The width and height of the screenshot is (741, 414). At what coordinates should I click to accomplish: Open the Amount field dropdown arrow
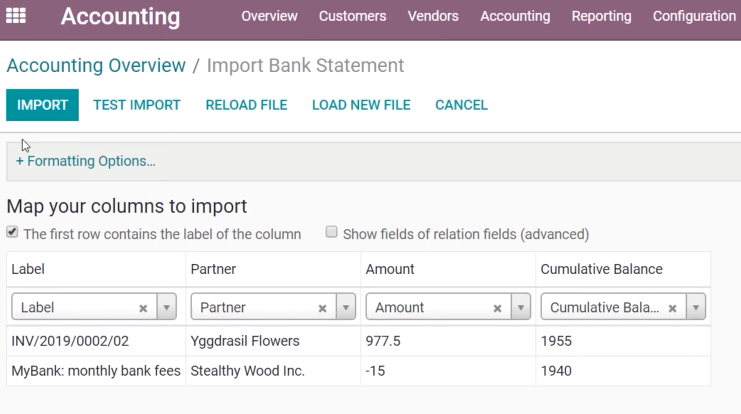click(x=521, y=307)
